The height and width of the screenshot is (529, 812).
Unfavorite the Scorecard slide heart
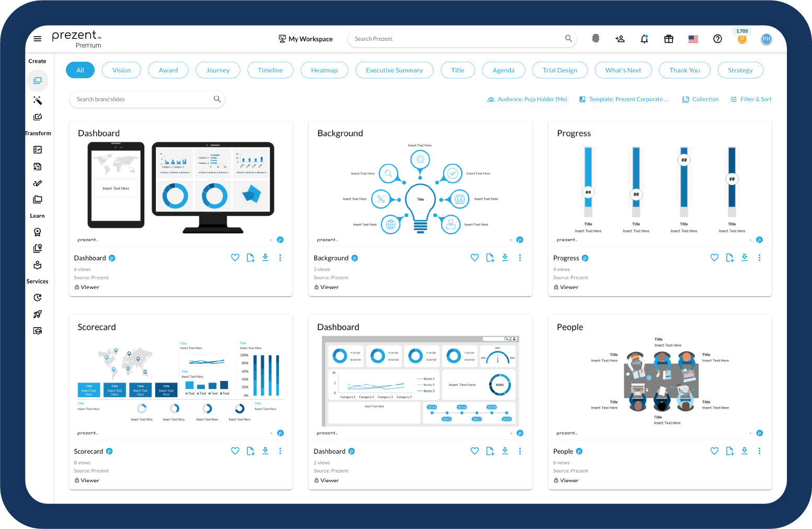pyautogui.click(x=235, y=451)
